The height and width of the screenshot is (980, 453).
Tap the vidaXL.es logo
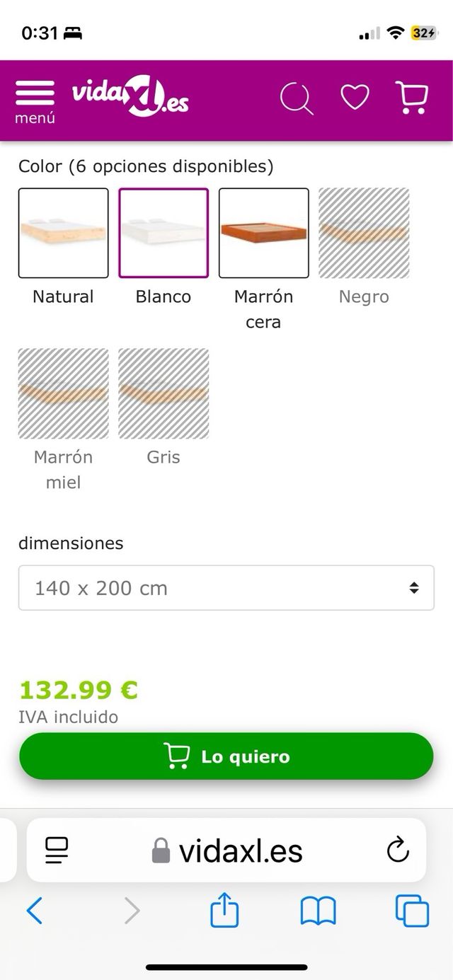[131, 97]
